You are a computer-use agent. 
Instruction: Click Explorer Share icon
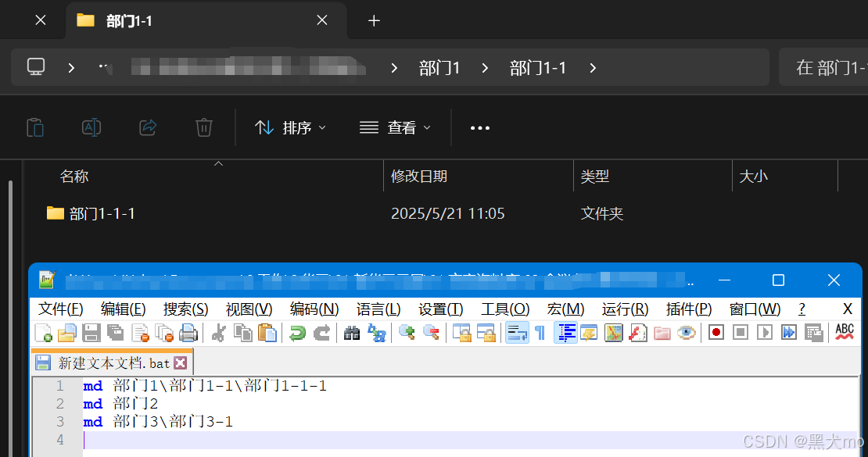(148, 128)
